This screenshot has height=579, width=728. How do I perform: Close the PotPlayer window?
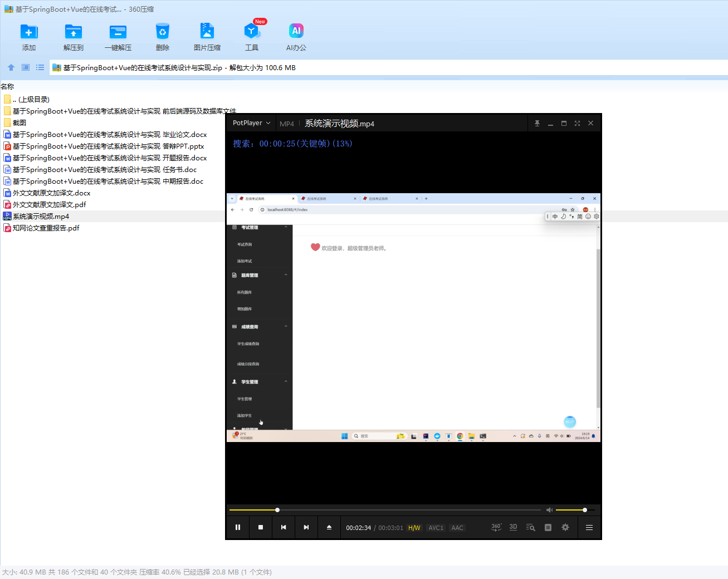point(591,123)
